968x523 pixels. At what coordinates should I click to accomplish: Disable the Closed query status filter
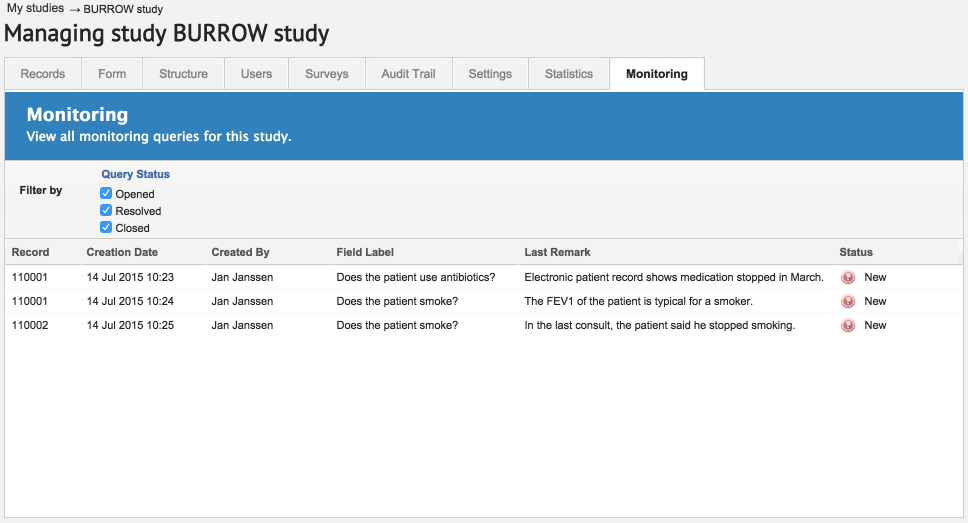pos(106,227)
